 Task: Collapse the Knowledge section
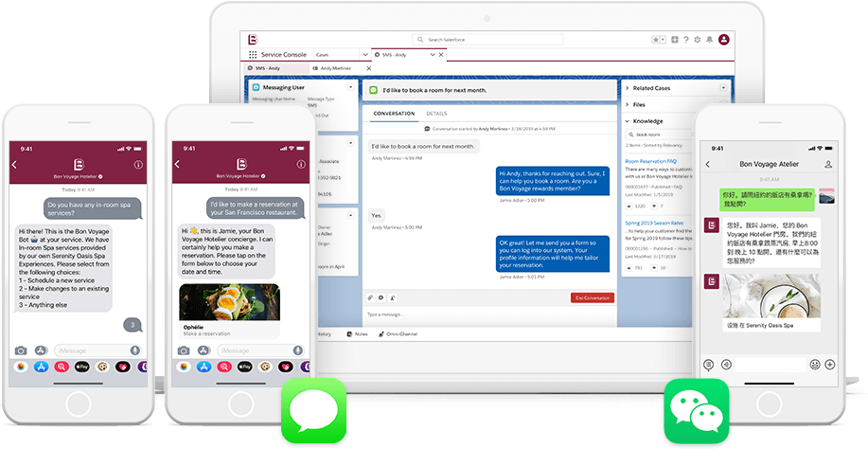click(628, 121)
